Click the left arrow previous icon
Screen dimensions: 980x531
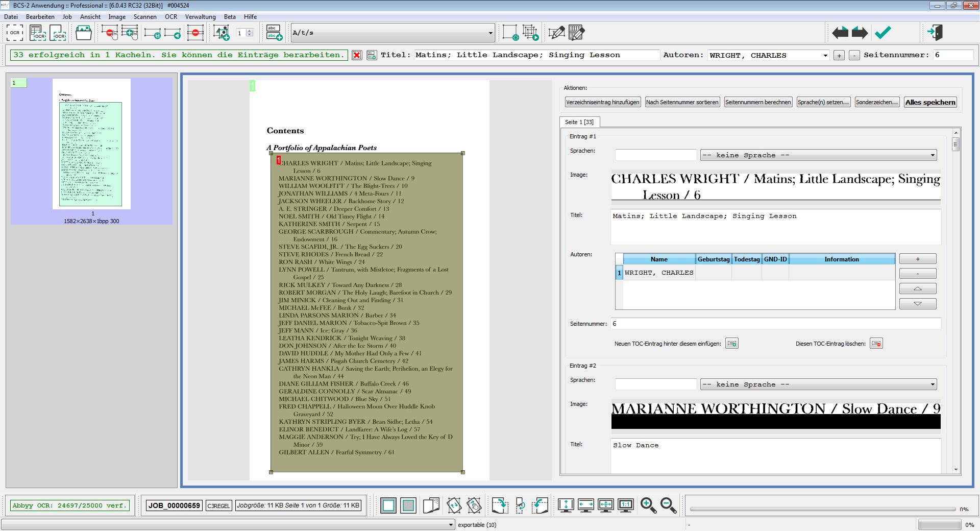point(840,33)
